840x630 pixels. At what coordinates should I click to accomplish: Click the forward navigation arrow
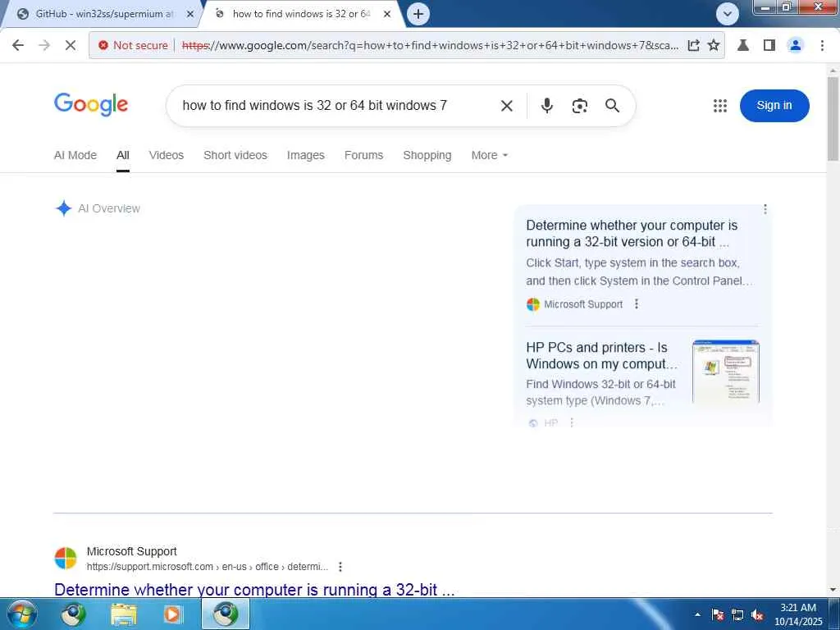click(44, 46)
